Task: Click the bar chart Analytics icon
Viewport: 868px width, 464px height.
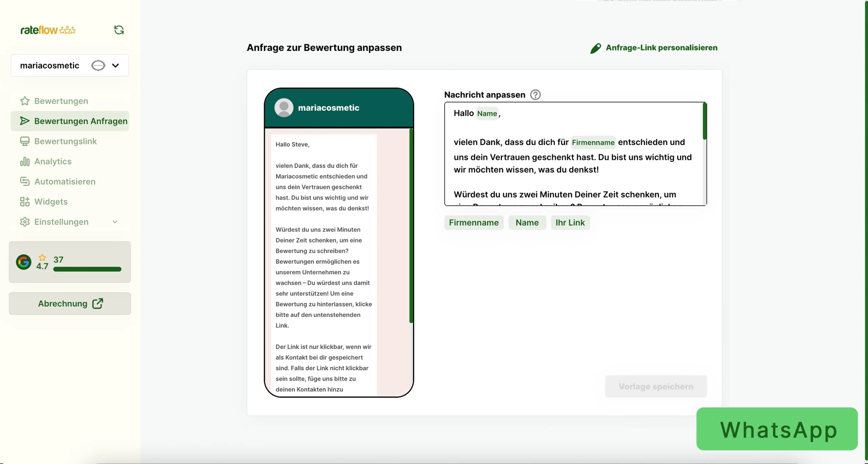Action: click(25, 161)
